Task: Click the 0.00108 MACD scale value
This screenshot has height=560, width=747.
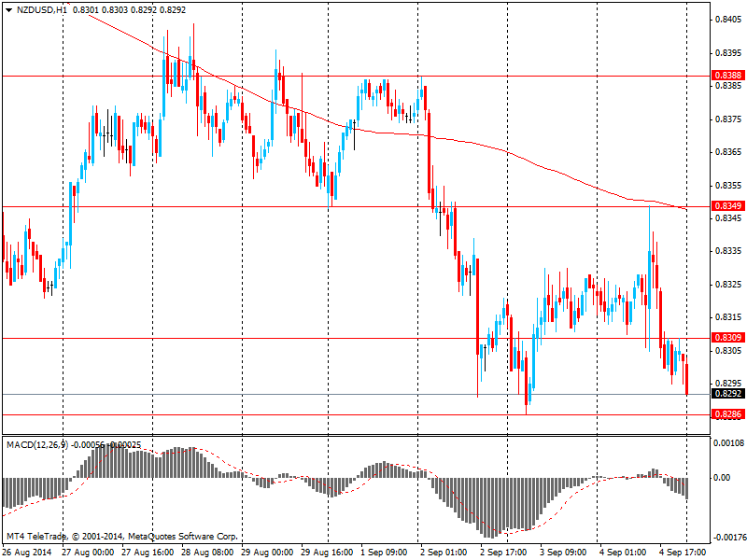Action: pyautogui.click(x=728, y=443)
